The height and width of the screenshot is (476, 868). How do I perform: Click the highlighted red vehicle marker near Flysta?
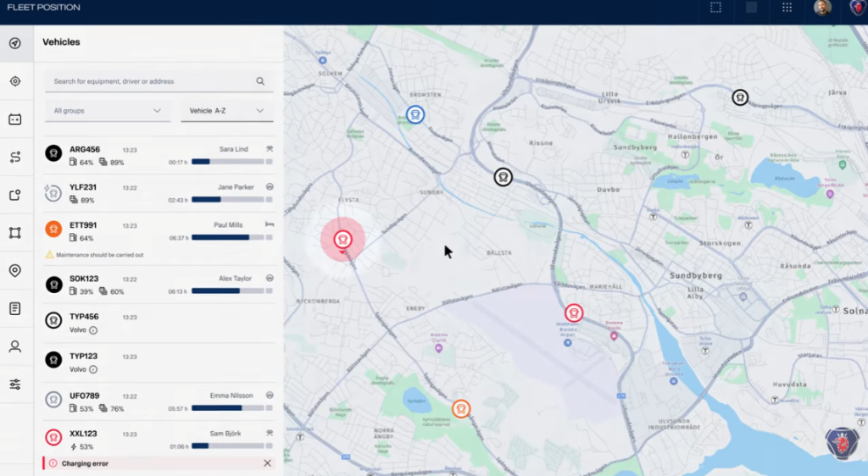point(342,240)
